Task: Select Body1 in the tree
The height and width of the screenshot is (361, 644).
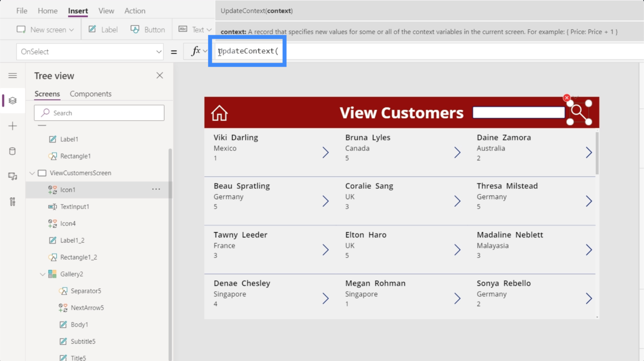Action: click(x=79, y=325)
